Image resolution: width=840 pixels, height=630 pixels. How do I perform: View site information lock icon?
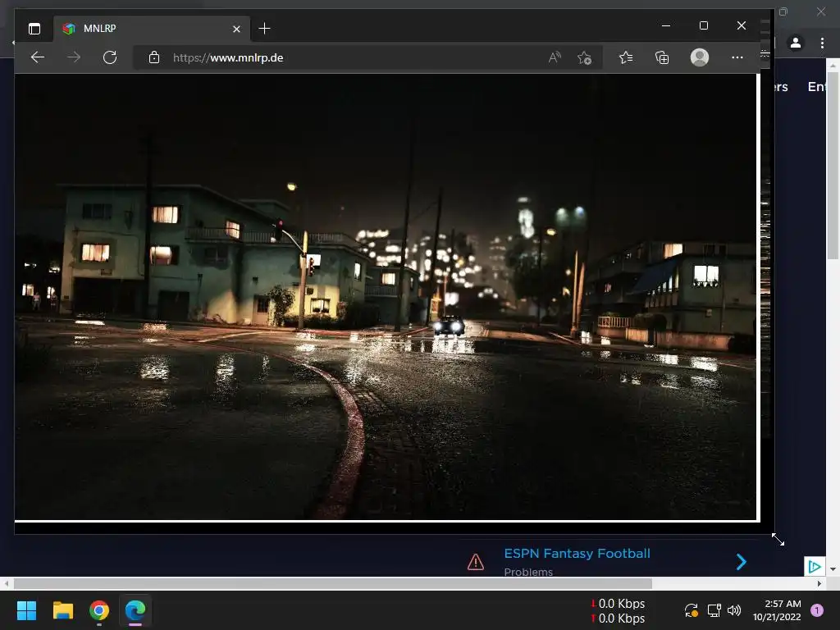pyautogui.click(x=154, y=57)
